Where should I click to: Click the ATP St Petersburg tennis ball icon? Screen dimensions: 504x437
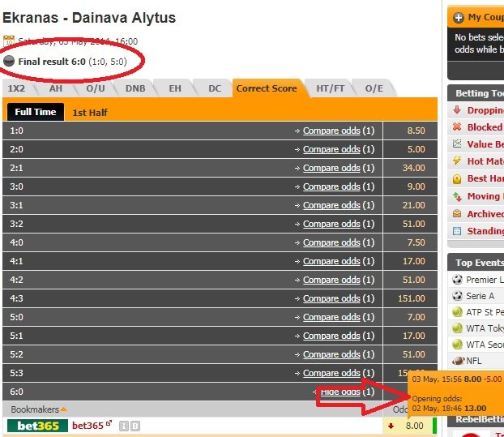pyautogui.click(x=457, y=312)
